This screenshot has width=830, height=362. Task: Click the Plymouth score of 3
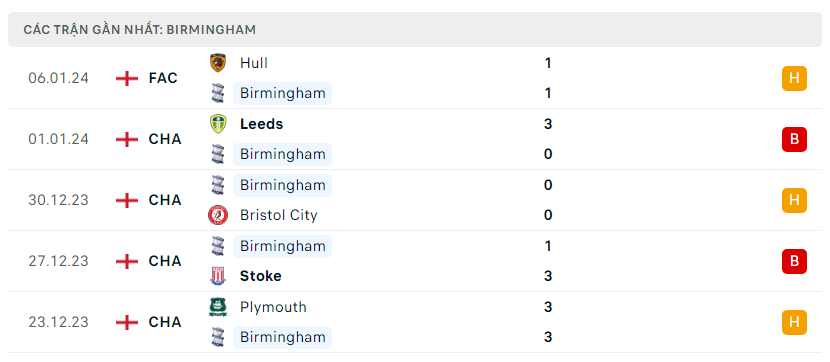pyautogui.click(x=548, y=307)
